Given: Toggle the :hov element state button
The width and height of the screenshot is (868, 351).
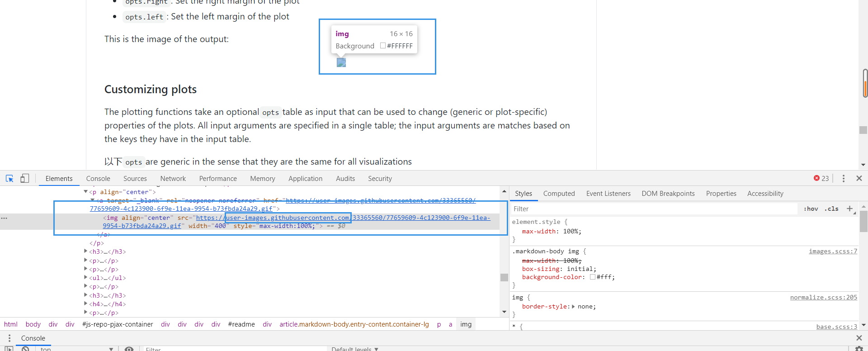Looking at the screenshot, I should 811,209.
